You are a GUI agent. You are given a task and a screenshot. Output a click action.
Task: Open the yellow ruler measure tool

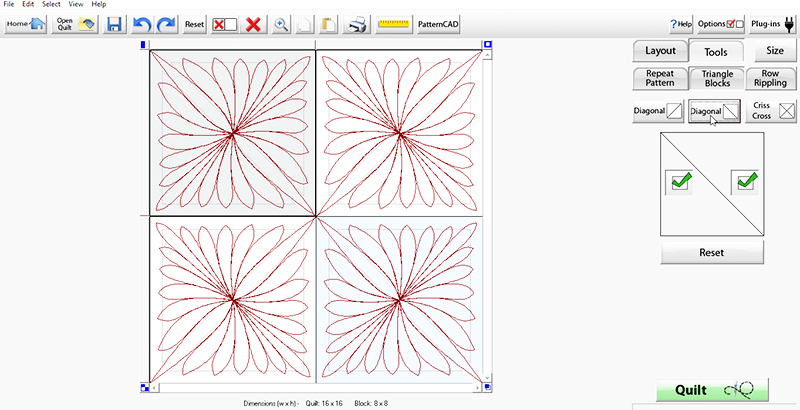[x=394, y=23]
